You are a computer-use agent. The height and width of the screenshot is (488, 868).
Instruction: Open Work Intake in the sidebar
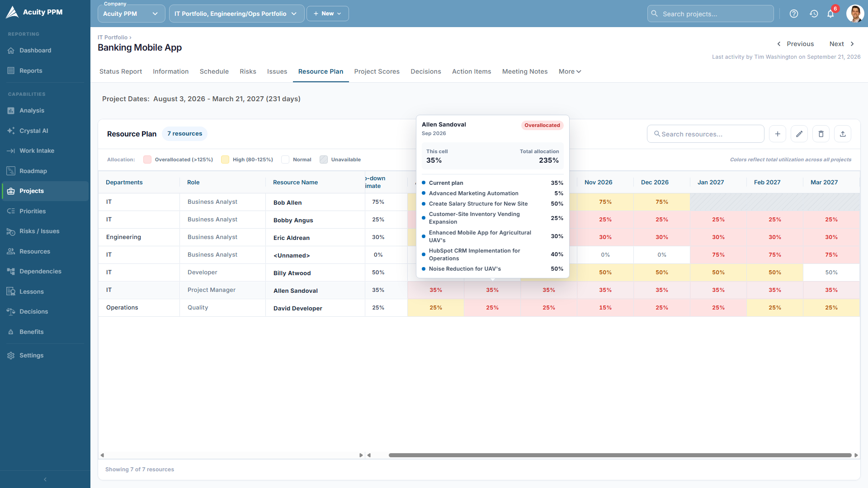click(45, 151)
